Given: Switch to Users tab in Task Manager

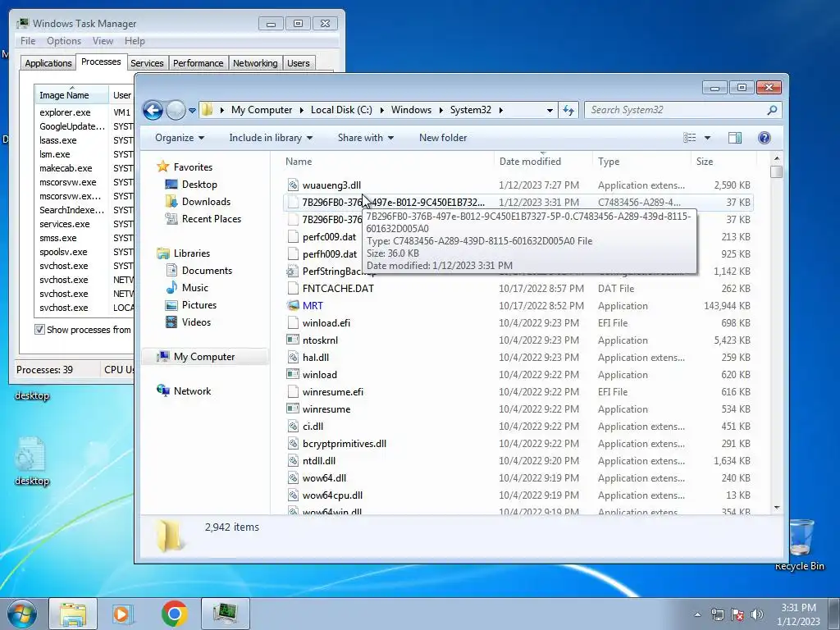Looking at the screenshot, I should [299, 63].
